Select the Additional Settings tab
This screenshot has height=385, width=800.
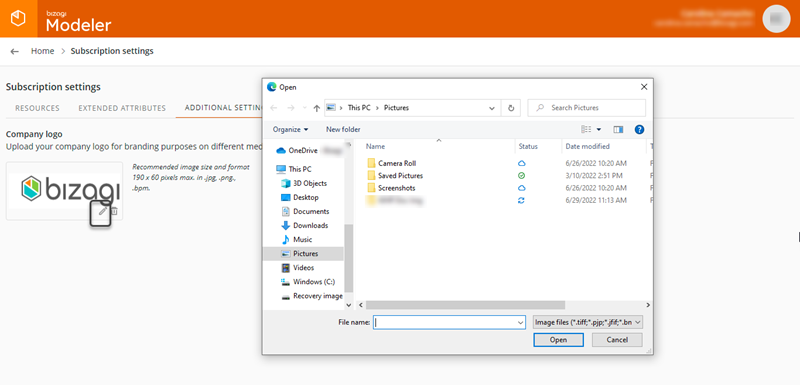click(x=223, y=108)
